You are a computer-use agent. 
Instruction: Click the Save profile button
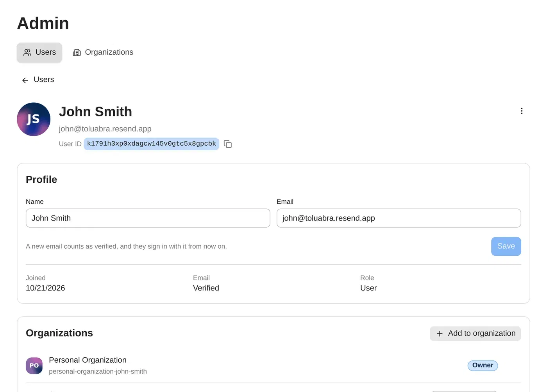pyautogui.click(x=506, y=246)
